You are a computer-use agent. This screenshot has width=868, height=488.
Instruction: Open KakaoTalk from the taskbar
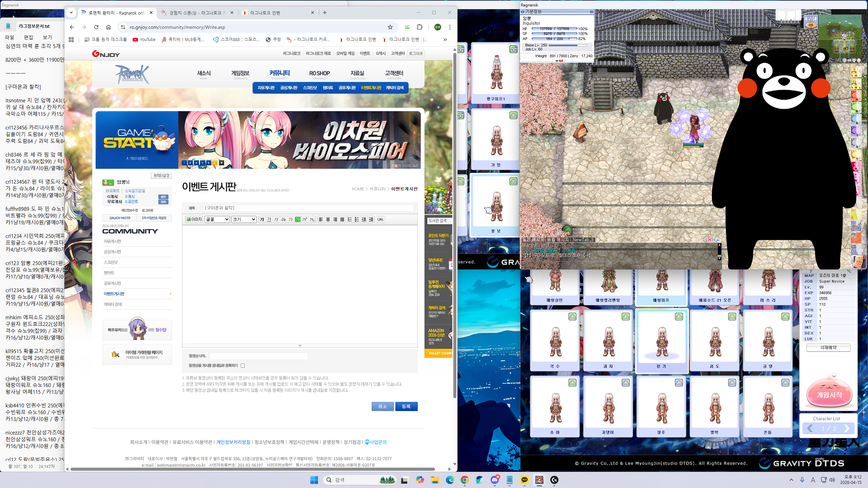tap(525, 480)
